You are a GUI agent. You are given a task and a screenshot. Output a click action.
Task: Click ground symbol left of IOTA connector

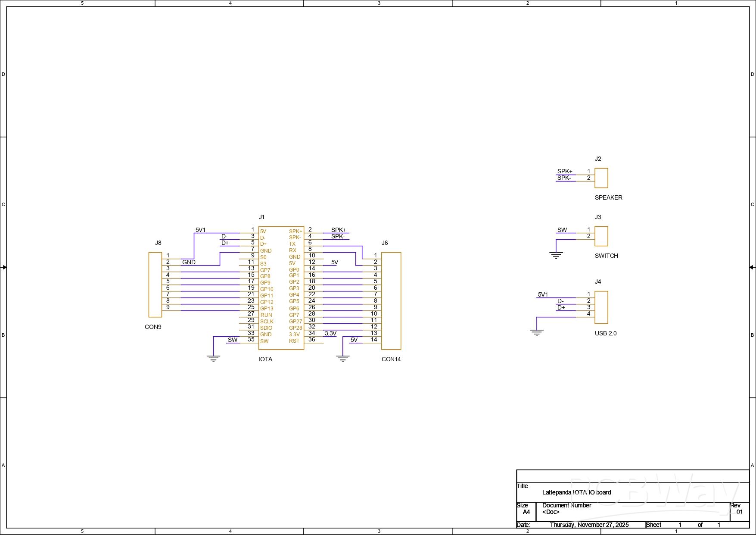click(213, 359)
